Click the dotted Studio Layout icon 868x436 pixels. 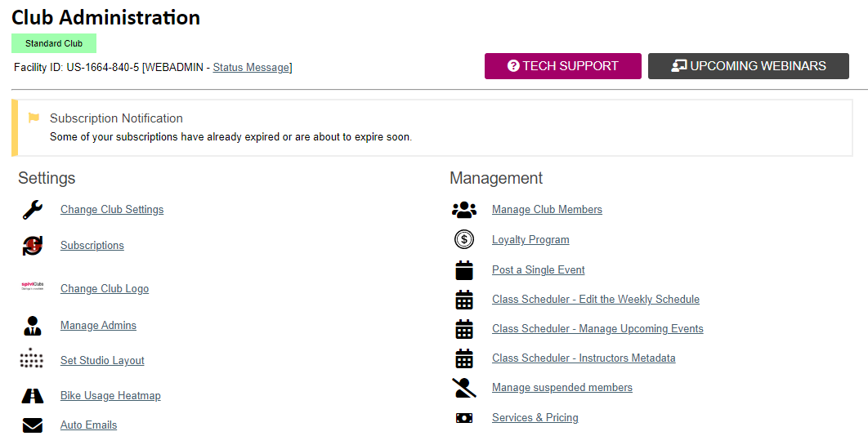click(x=32, y=360)
